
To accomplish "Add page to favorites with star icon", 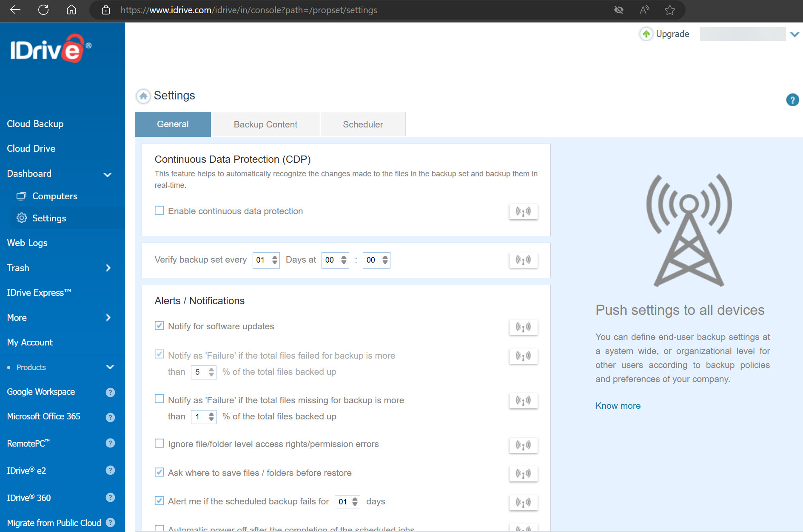I will click(670, 10).
